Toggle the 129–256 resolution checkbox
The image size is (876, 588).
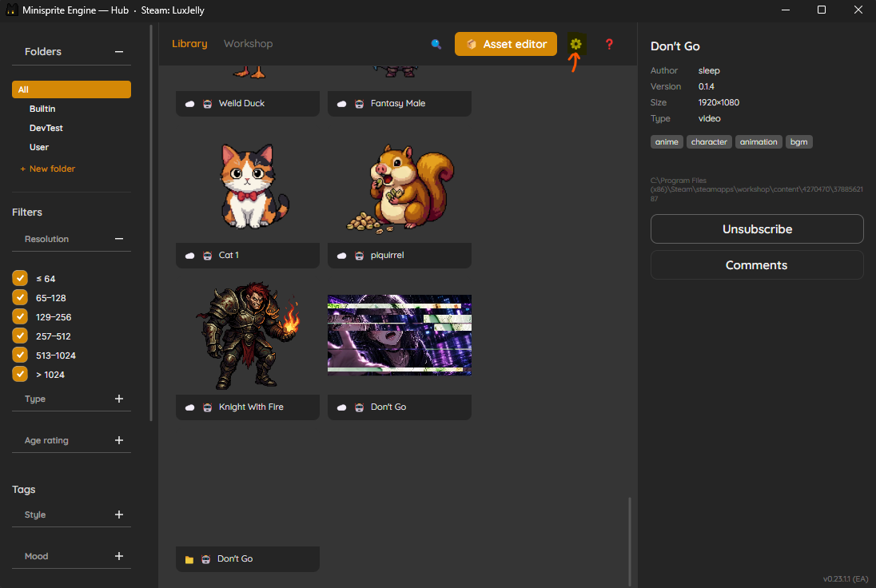(x=20, y=316)
